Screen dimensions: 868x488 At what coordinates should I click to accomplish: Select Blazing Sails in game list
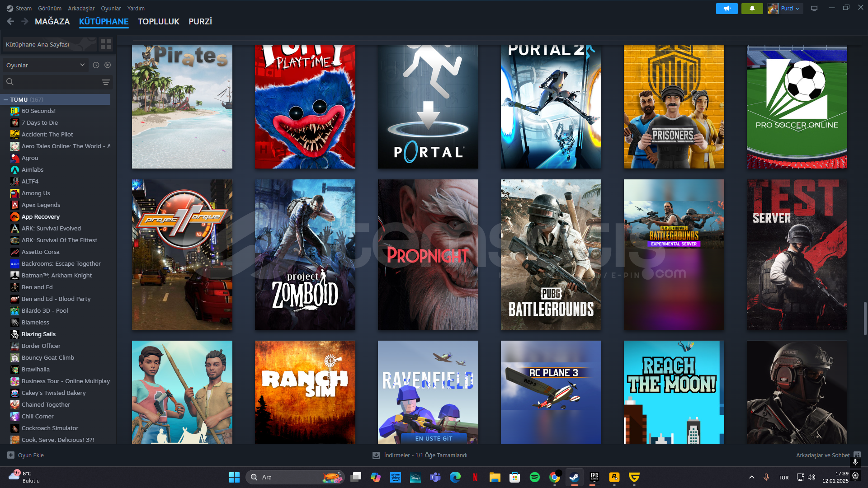tap(38, 334)
